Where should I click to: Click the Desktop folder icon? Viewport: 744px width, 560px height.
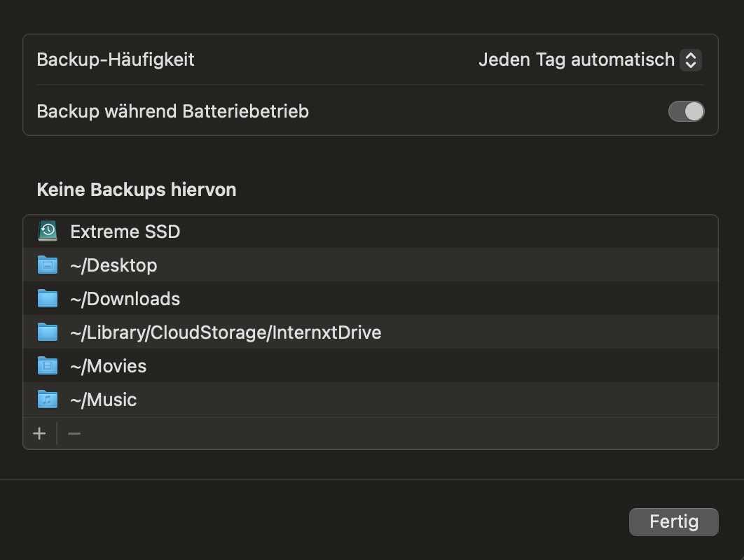pos(47,265)
